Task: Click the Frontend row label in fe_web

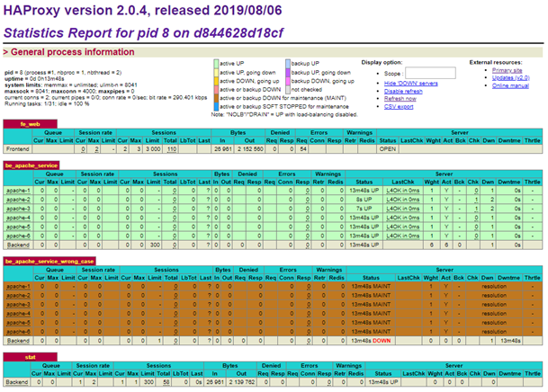Action: click(17, 149)
